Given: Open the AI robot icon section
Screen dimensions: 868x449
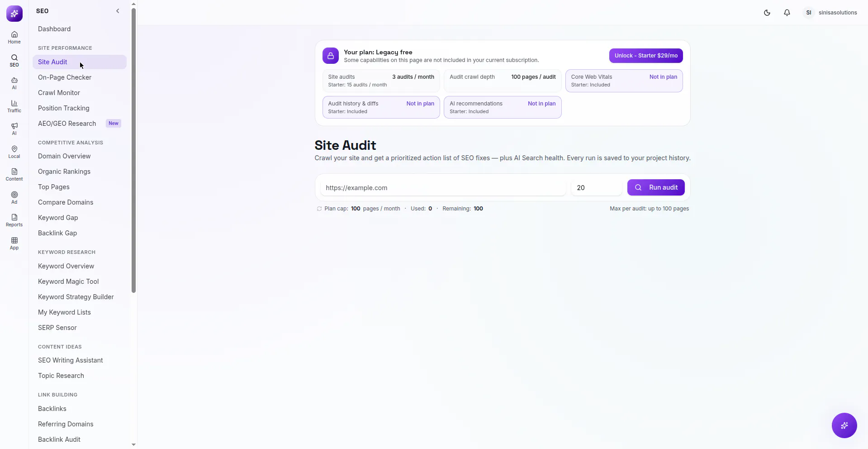Looking at the screenshot, I should pyautogui.click(x=14, y=83).
